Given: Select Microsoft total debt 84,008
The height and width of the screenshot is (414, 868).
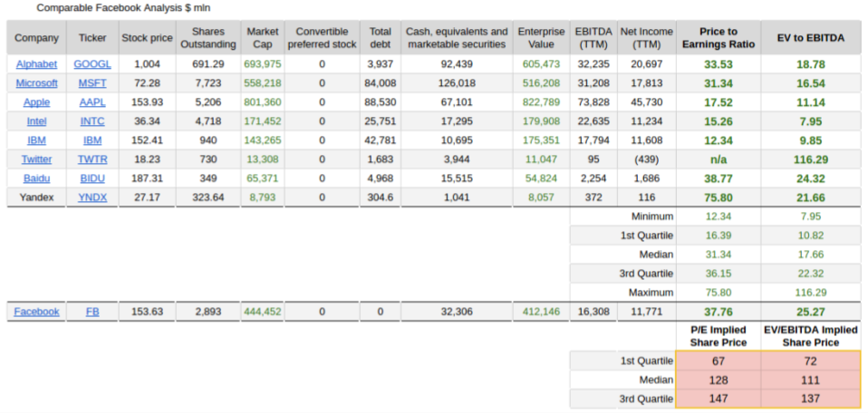Looking at the screenshot, I should tap(381, 83).
